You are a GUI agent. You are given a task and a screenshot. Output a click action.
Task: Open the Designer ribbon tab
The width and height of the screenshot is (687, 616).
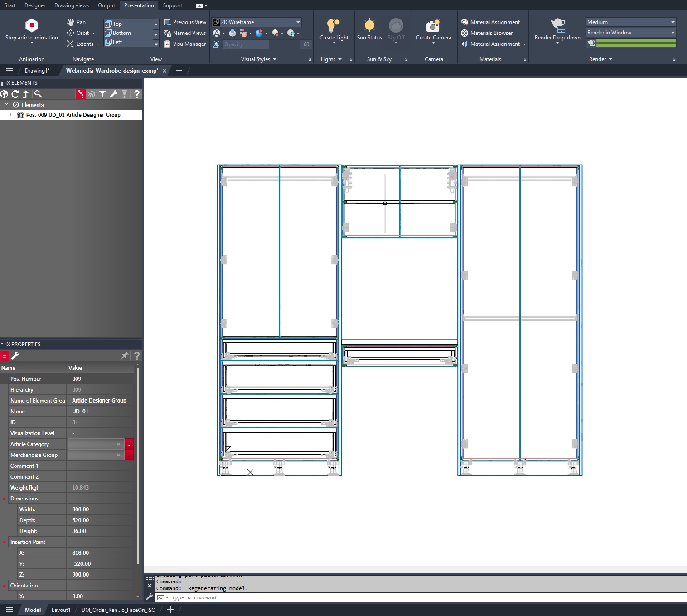pyautogui.click(x=35, y=5)
